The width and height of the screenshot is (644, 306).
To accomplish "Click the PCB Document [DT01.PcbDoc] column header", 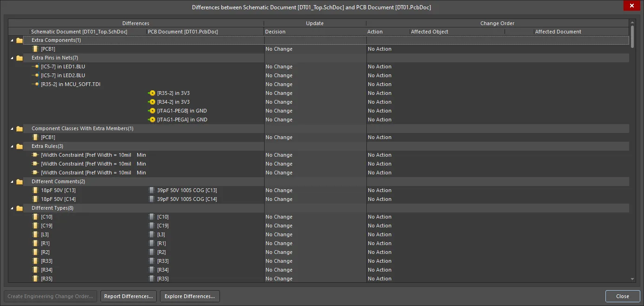I will (182, 32).
